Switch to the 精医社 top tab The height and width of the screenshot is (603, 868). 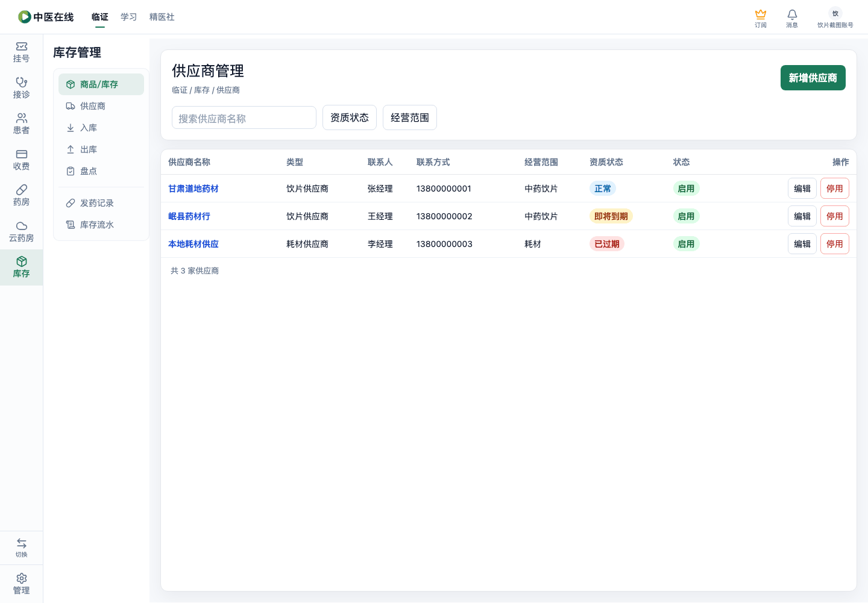point(162,17)
